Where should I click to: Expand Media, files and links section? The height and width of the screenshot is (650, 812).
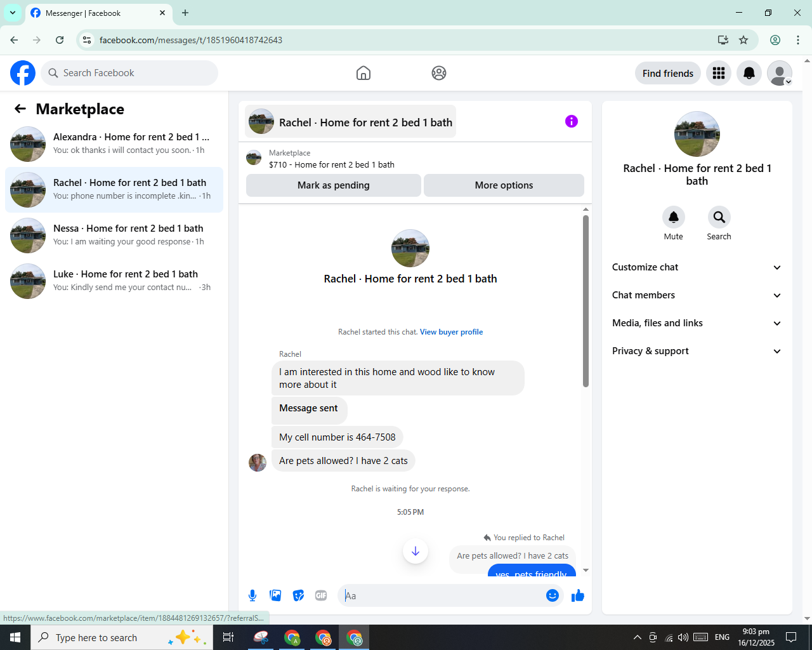[697, 323]
